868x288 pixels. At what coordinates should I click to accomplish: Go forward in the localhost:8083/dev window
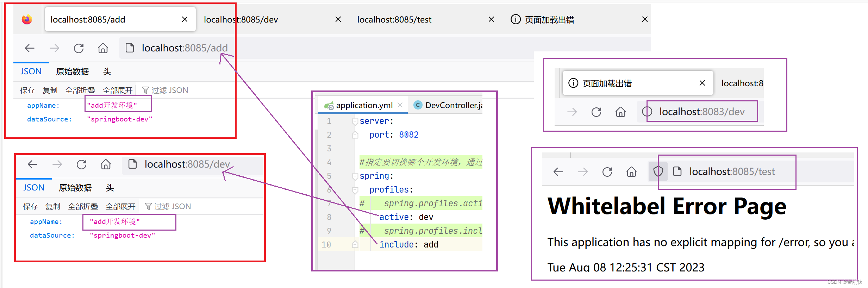click(572, 112)
